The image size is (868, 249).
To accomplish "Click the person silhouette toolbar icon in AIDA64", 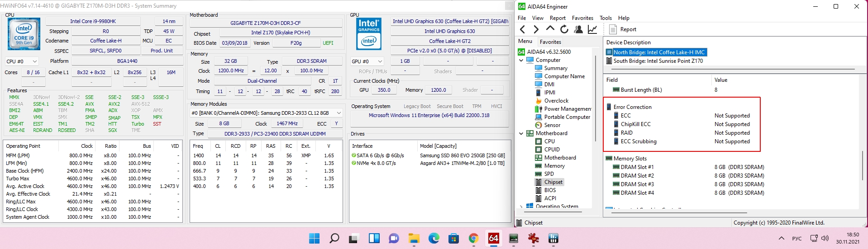I will (x=578, y=29).
